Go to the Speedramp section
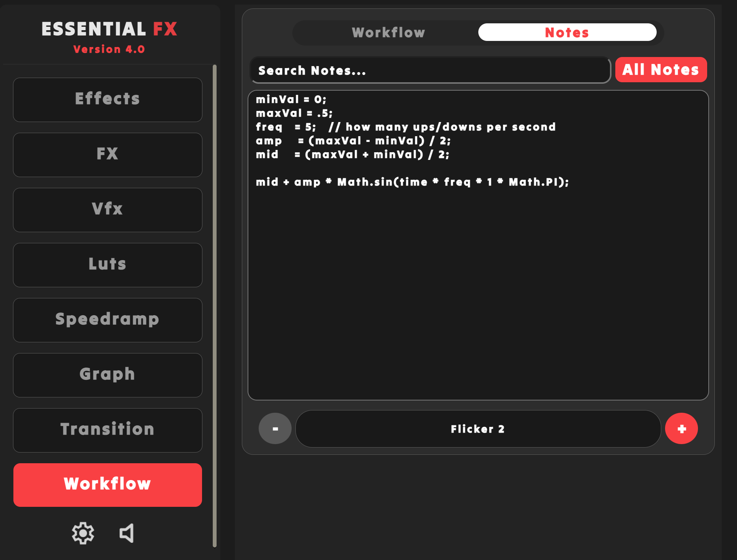The width and height of the screenshot is (737, 560). tap(108, 320)
